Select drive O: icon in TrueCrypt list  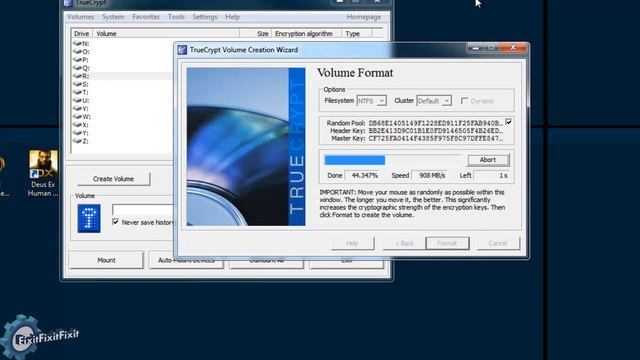77,51
